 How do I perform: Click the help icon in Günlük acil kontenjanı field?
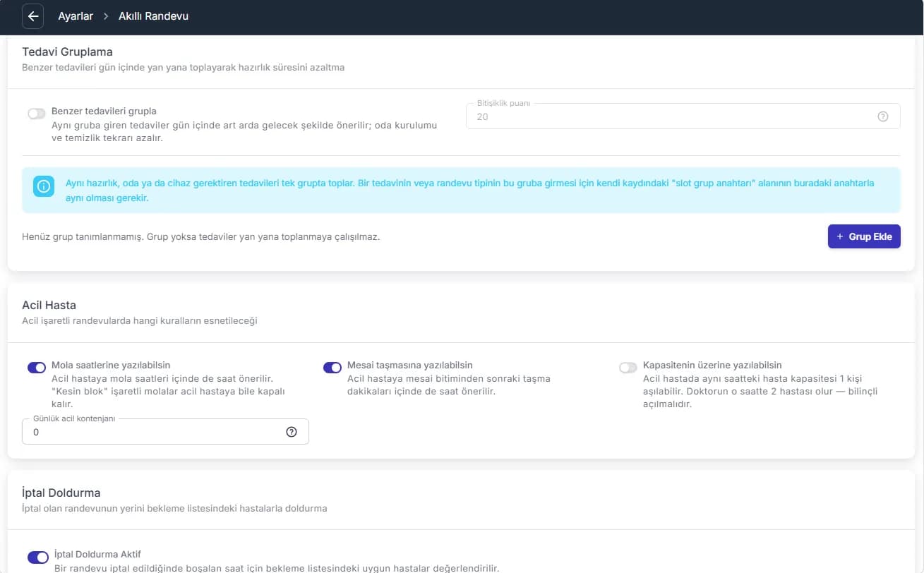coord(292,432)
